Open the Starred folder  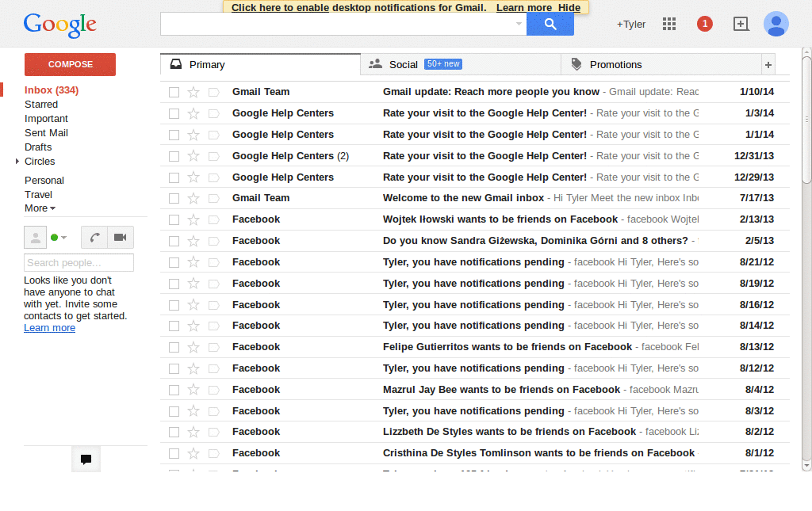41,104
